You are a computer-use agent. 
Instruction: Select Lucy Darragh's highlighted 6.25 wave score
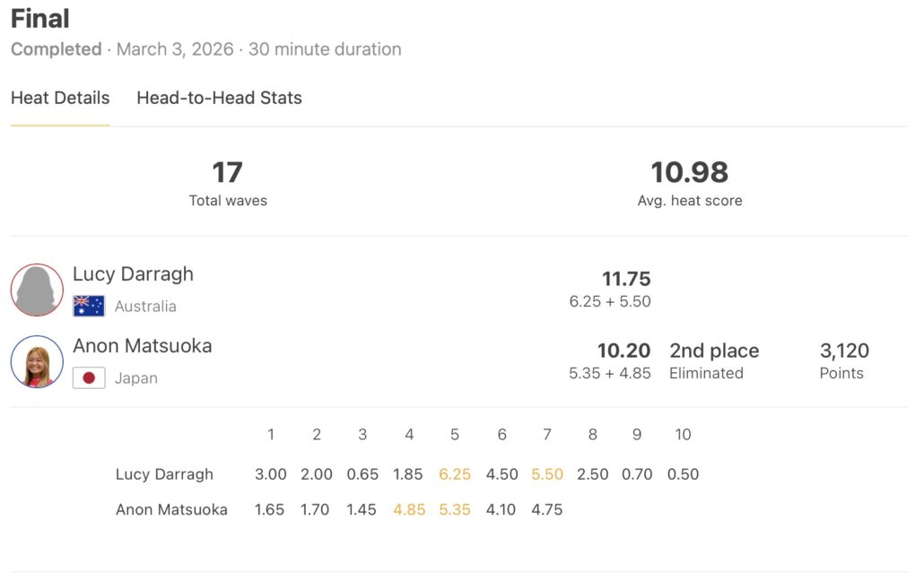pyautogui.click(x=455, y=474)
